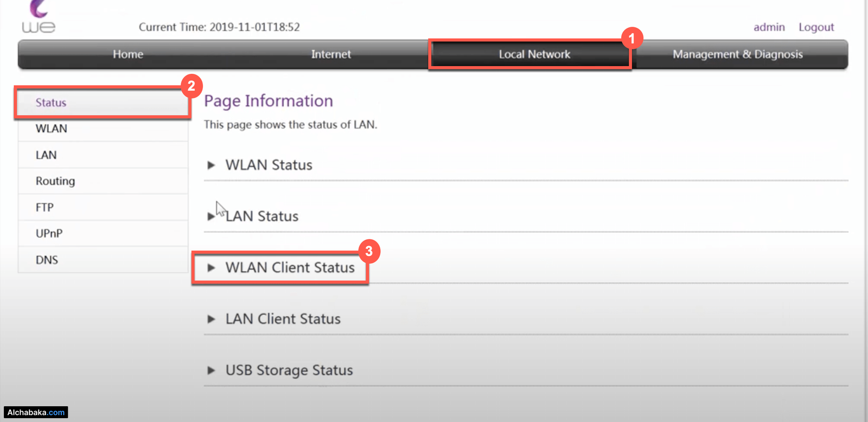This screenshot has height=422, width=868.
Task: Open WLAN settings in sidebar
Action: click(52, 129)
